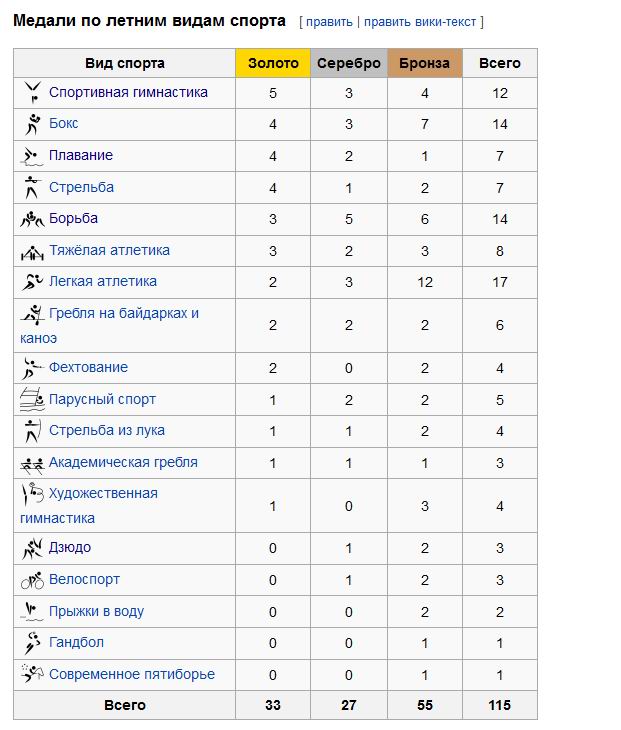This screenshot has width=621, height=730.
Task: Click the rowing pictogram beside Академическая гребля
Action: [x=32, y=464]
